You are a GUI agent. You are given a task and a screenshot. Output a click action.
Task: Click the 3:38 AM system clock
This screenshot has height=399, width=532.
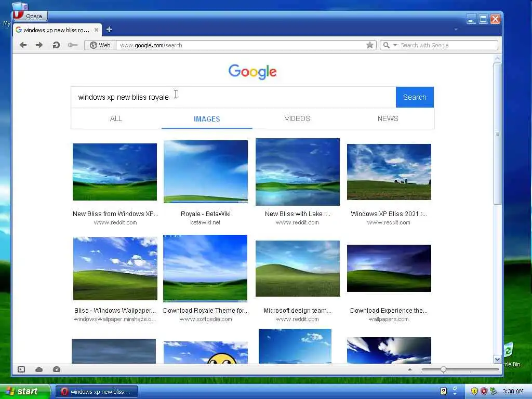pyautogui.click(x=513, y=392)
